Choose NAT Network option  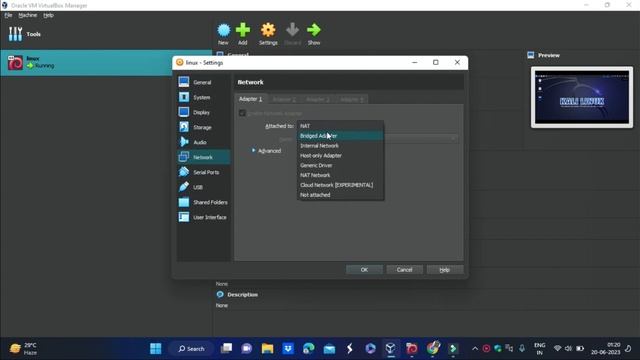pos(340,175)
